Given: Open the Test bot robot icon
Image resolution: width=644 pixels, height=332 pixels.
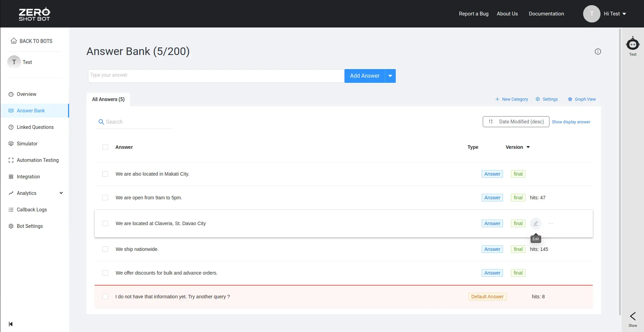Looking at the screenshot, I should pyautogui.click(x=633, y=44).
